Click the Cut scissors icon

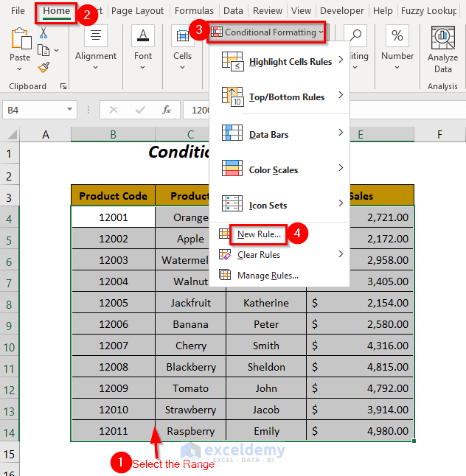tap(44, 32)
